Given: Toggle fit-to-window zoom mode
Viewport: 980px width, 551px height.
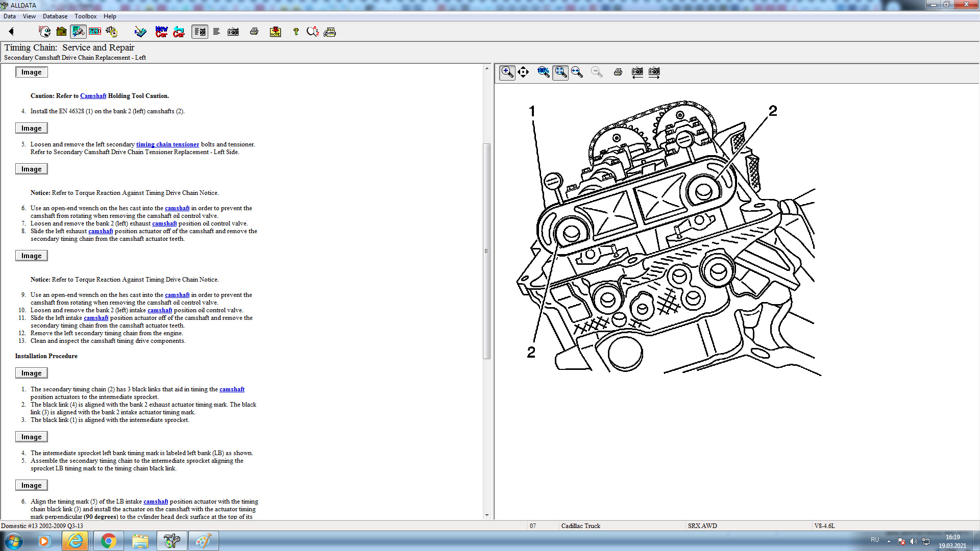Looking at the screenshot, I should coord(560,72).
